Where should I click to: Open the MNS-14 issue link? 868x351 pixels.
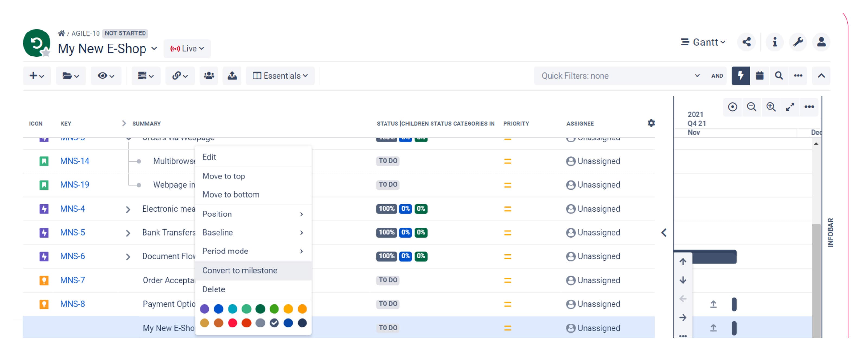click(x=75, y=161)
